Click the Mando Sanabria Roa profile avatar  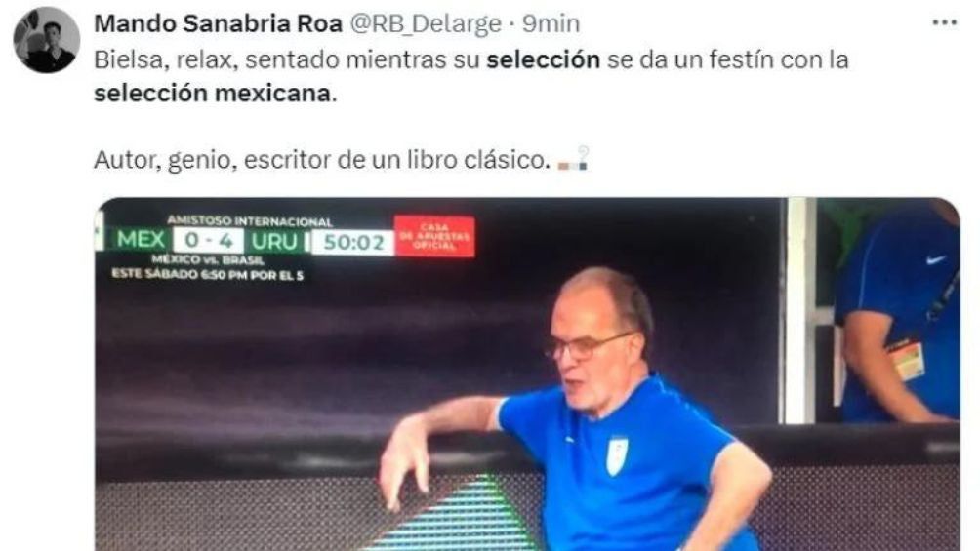click(x=46, y=40)
